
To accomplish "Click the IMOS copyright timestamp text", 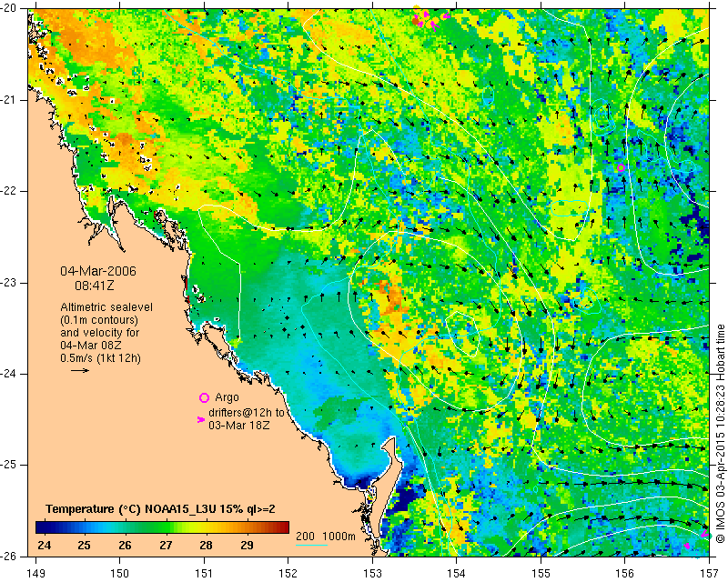I will 720,434.
